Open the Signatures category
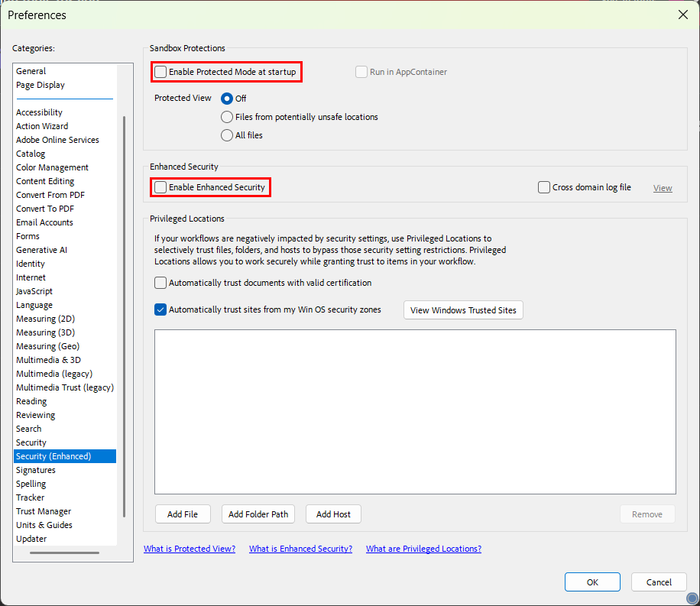700x606 pixels. tap(36, 470)
